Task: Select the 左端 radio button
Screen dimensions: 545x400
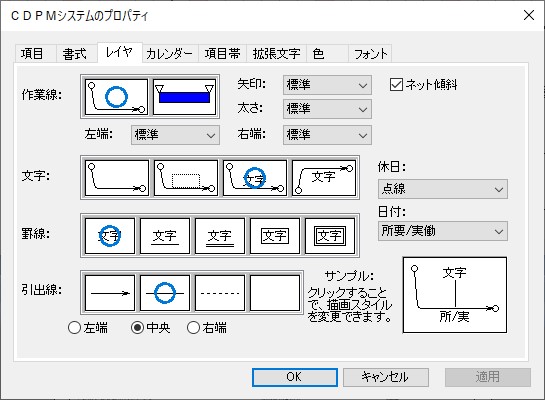Action: click(x=74, y=327)
